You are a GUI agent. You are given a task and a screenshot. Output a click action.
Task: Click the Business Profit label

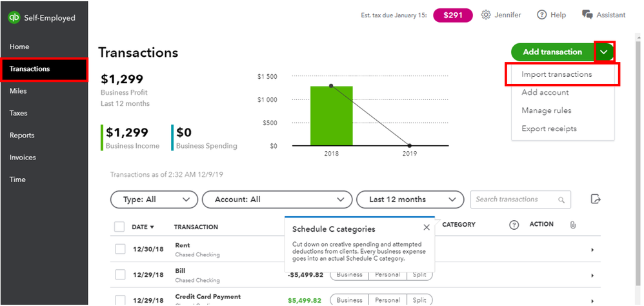pyautogui.click(x=124, y=92)
